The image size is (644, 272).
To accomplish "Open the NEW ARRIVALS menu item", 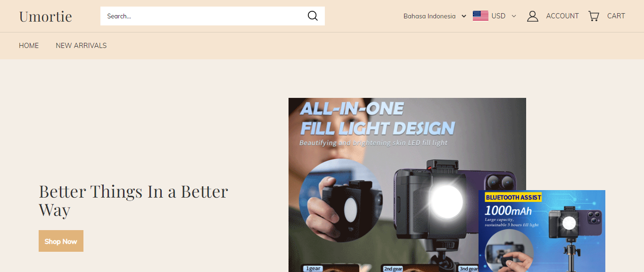I will (81, 46).
